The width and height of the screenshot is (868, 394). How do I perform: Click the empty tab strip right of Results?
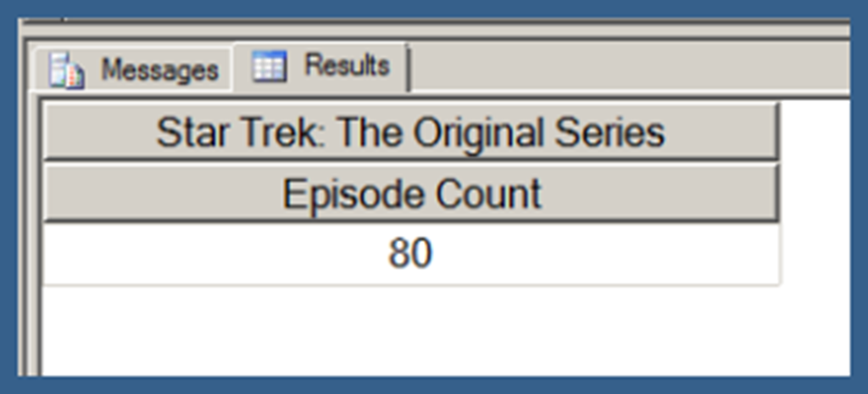pyautogui.click(x=627, y=66)
